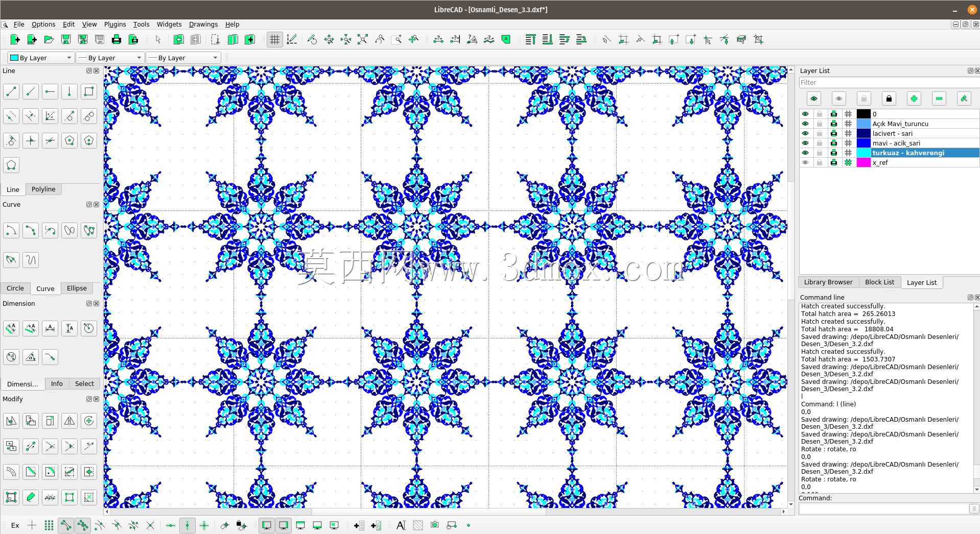Click the mouse pointer select icon in toolbar
980x534 pixels.
click(158, 39)
